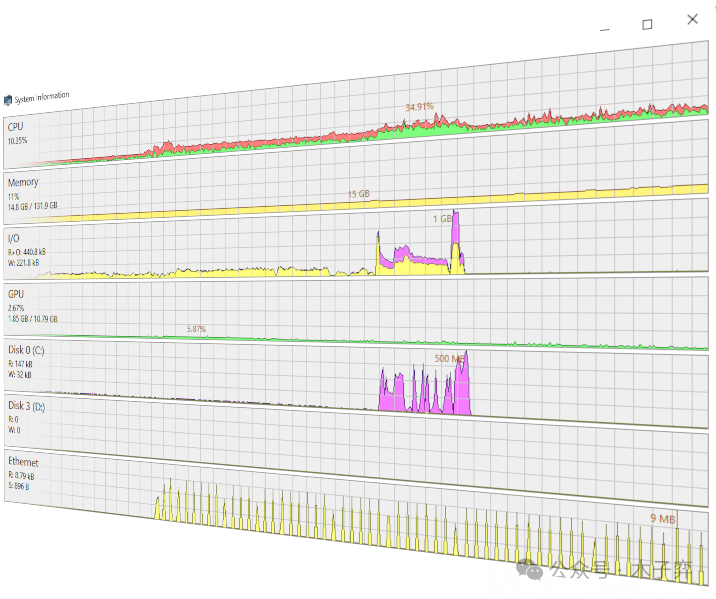Click the 1.85 GB / 10.79 GB GPU memory value
The height and width of the screenshot is (599, 716).
click(33, 319)
